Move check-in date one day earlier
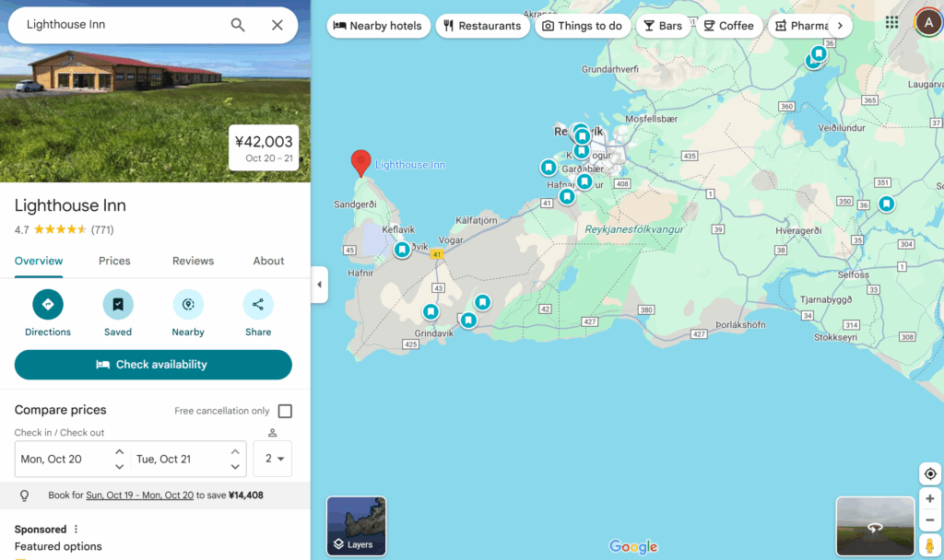944x560 pixels. [x=119, y=467]
